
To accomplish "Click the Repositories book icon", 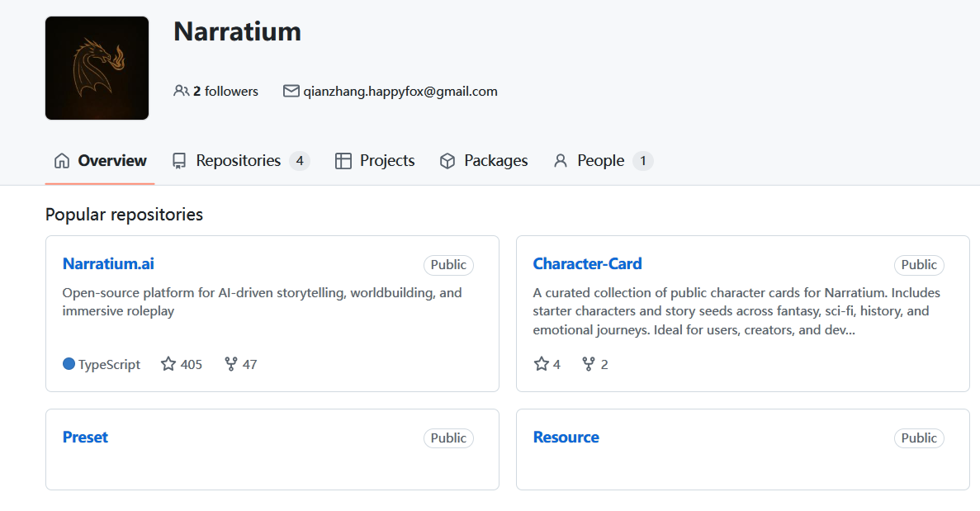I will pos(179,161).
